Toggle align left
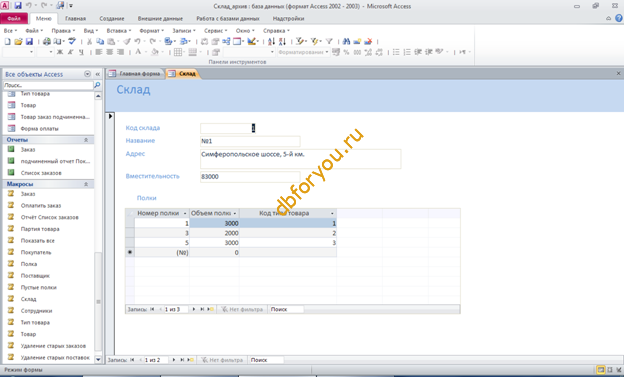The height and width of the screenshot is (377, 624). [99, 52]
